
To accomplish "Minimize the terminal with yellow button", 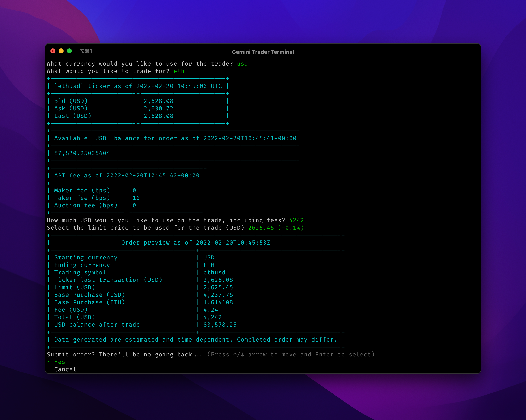I will (61, 51).
